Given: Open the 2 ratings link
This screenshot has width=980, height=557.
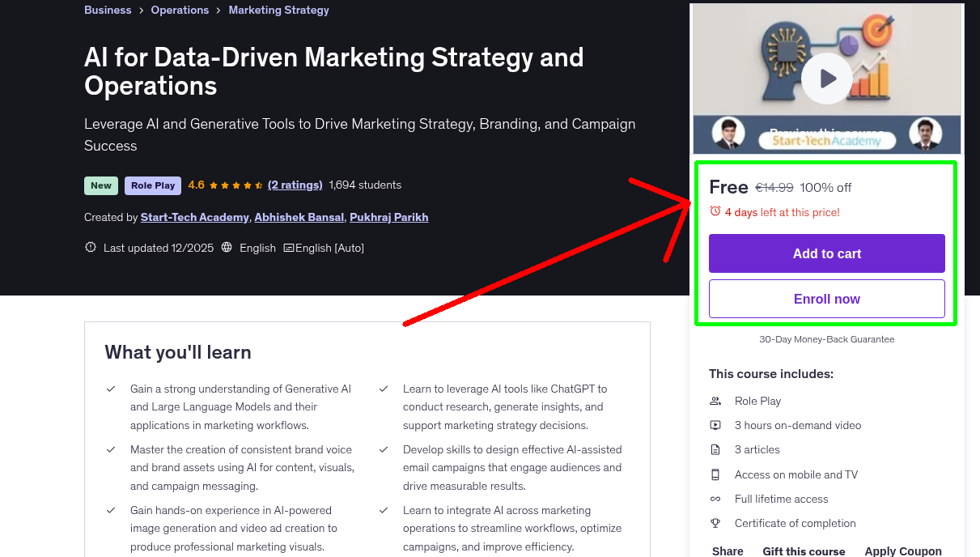Looking at the screenshot, I should (295, 185).
